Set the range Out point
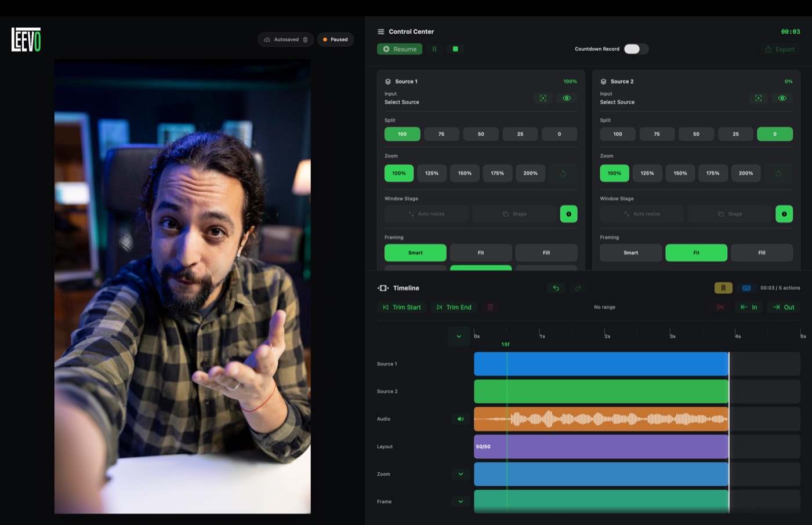The width and height of the screenshot is (812, 525). point(784,307)
